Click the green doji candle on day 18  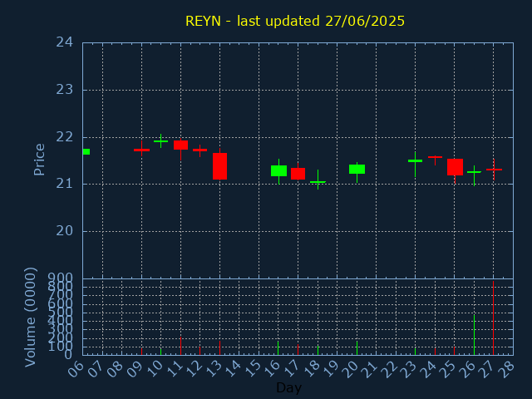tap(318, 182)
